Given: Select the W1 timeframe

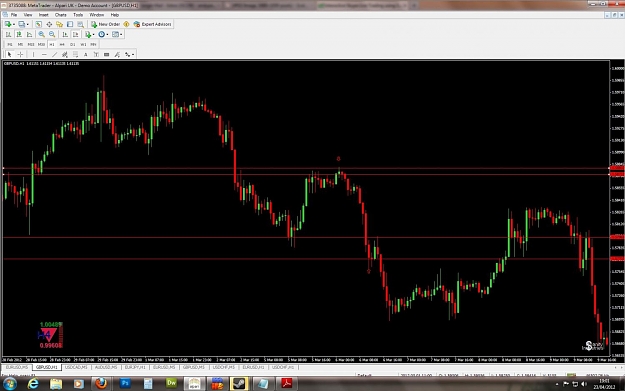Looking at the screenshot, I should [x=83, y=44].
